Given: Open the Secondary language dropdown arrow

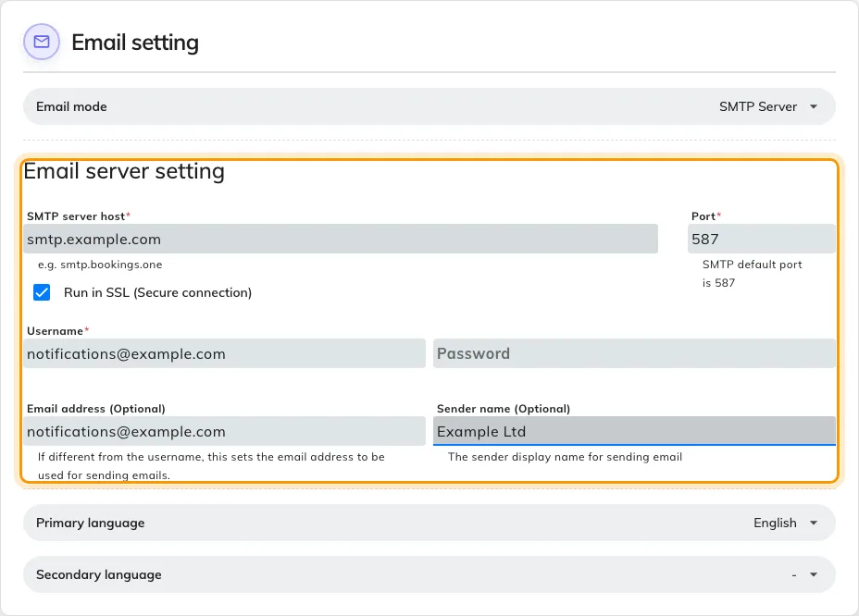Looking at the screenshot, I should [x=814, y=574].
